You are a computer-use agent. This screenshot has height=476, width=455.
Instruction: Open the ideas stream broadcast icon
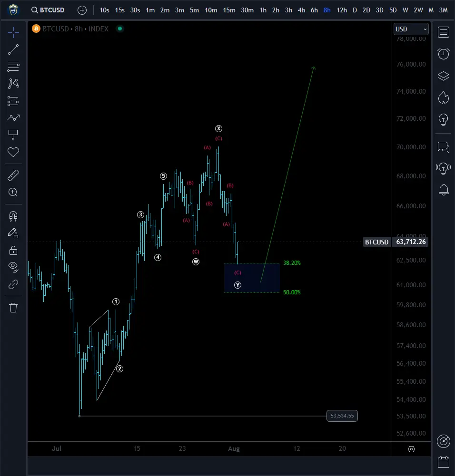444,168
